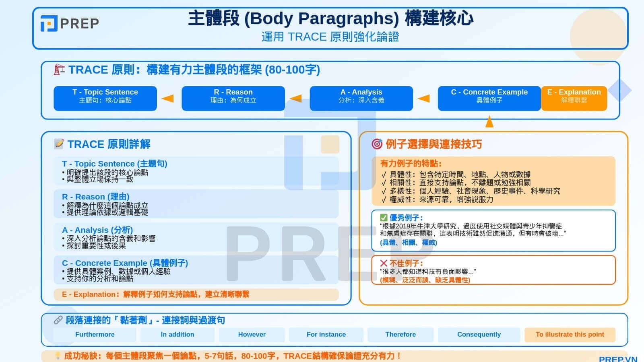Click the quote 很多人都知道科技有負面影響
This screenshot has height=362, width=644.
point(428,272)
